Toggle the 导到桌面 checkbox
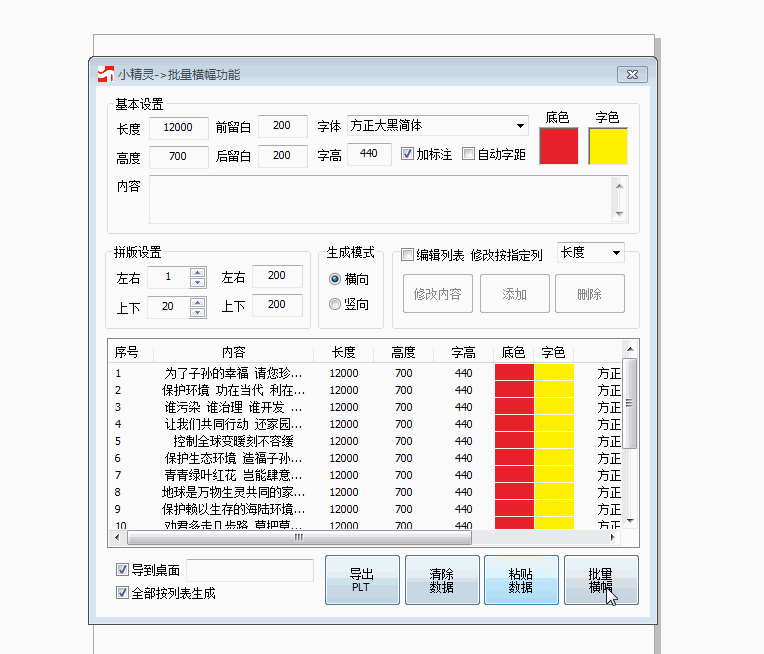The image size is (764, 654). click(x=122, y=569)
